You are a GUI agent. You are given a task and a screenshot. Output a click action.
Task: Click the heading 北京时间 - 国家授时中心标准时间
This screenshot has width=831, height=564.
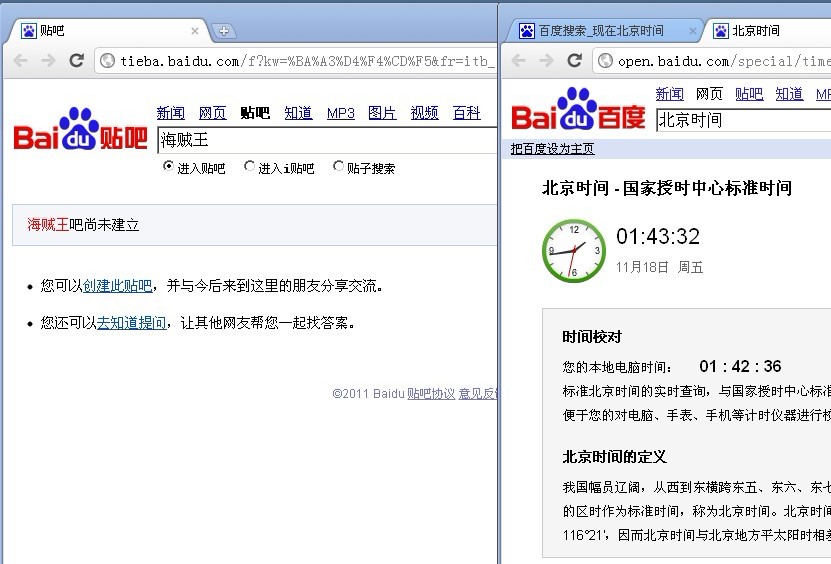(667, 188)
